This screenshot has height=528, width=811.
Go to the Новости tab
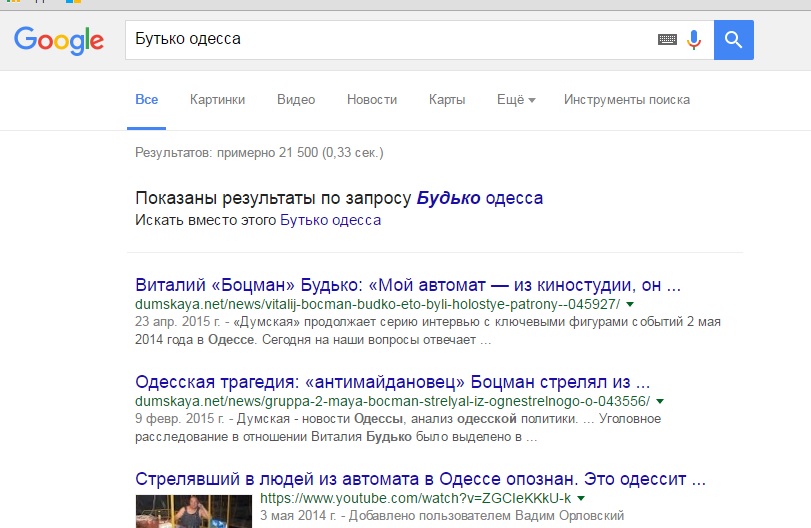[x=372, y=100]
